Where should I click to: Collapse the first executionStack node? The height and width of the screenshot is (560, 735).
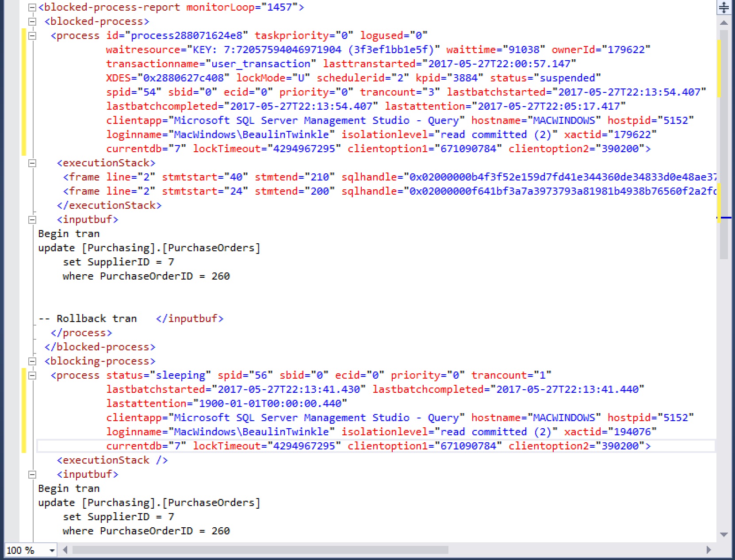pyautogui.click(x=32, y=163)
